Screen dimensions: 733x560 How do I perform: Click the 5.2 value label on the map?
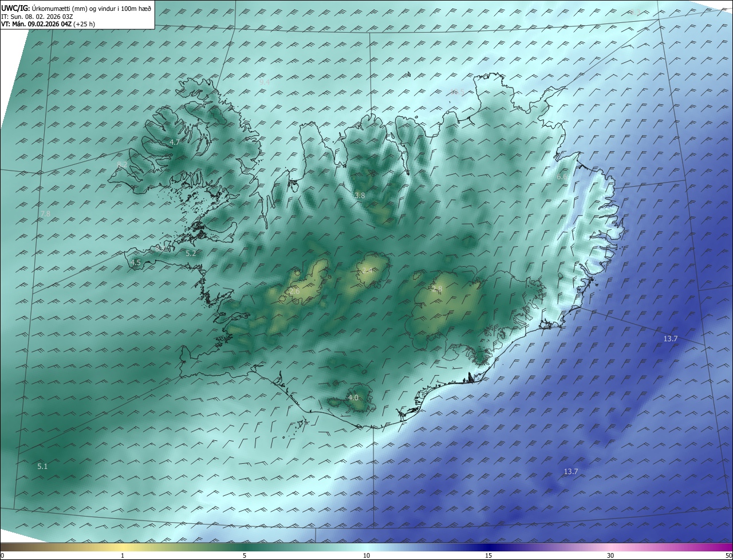click(x=191, y=253)
